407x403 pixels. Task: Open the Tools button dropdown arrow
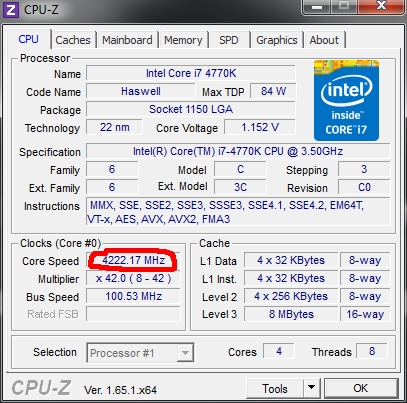point(312,388)
